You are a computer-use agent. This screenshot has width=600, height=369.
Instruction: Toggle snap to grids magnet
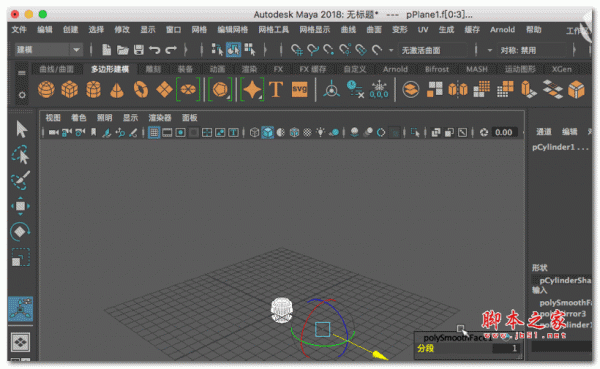coord(297,50)
